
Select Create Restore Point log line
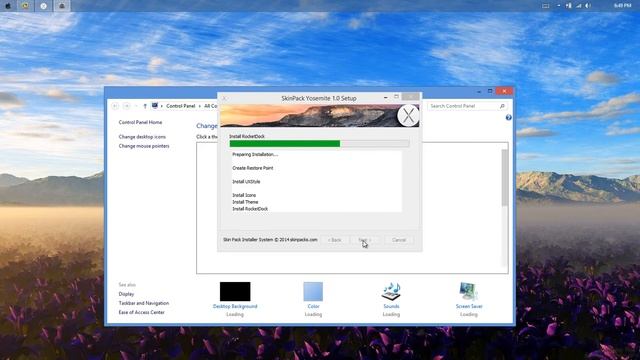[253, 168]
